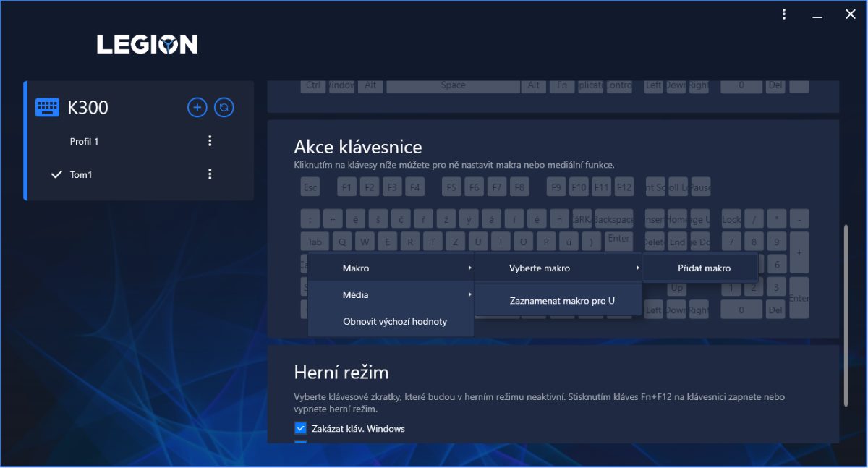
Task: Open three-dot options for Tom1 profile
Action: coord(210,174)
